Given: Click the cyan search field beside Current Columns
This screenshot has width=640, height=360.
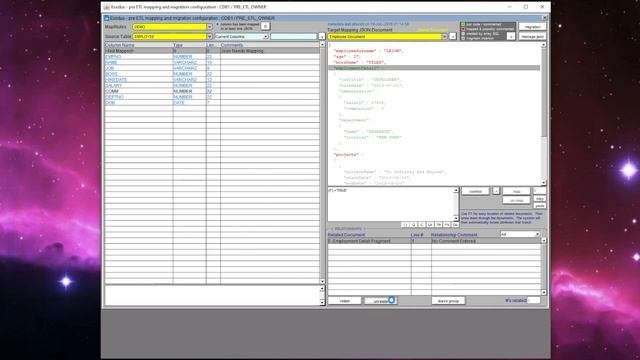Looking at the screenshot, I should [x=293, y=37].
